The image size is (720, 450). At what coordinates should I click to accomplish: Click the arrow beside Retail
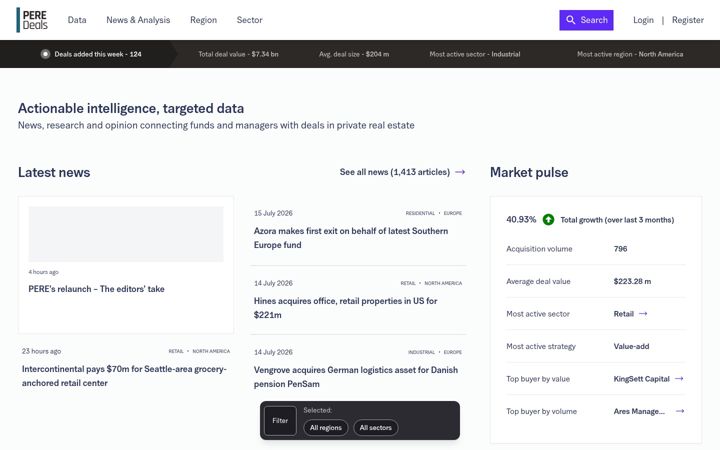[x=643, y=314]
